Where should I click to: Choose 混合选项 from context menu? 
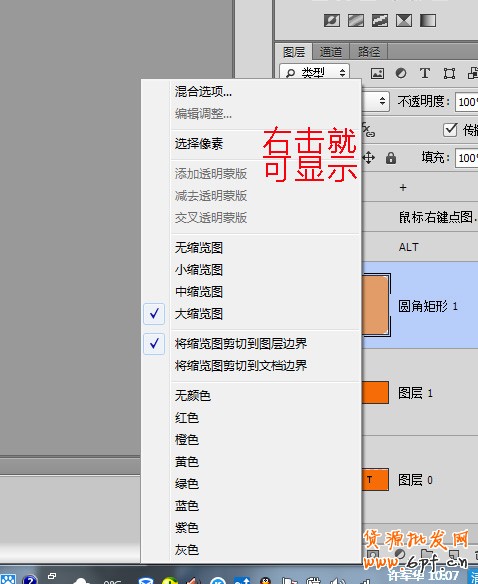click(x=203, y=92)
